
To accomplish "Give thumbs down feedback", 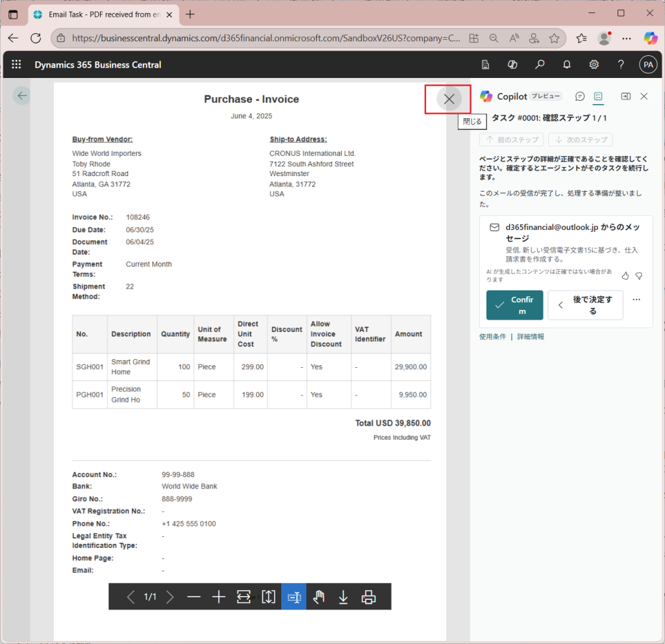I will 639,276.
